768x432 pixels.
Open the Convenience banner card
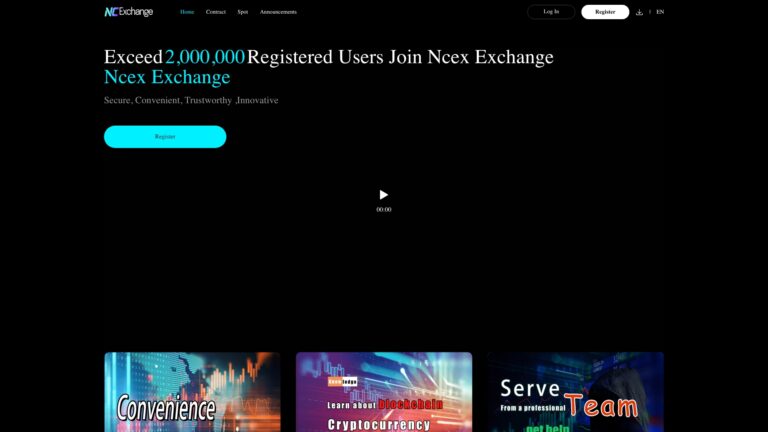[192, 392]
